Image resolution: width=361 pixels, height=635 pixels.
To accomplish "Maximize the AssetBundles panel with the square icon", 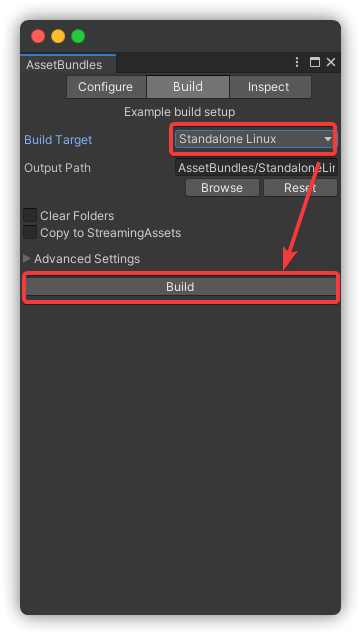I will point(315,62).
